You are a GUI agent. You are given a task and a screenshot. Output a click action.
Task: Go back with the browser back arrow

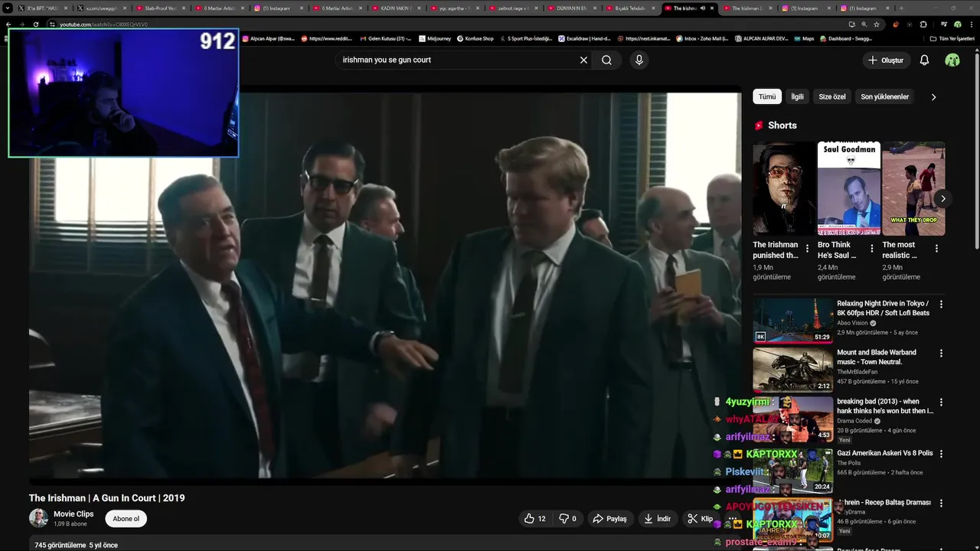pos(8,24)
